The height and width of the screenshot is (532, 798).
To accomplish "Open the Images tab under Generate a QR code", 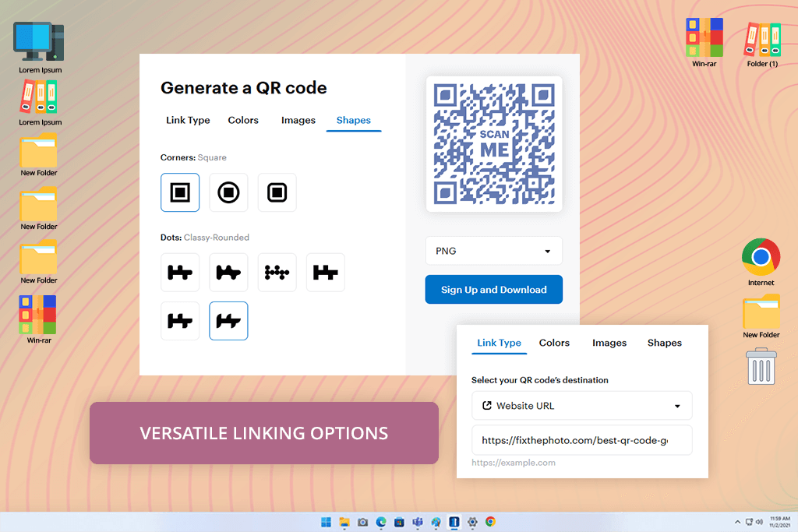I will [x=298, y=121].
